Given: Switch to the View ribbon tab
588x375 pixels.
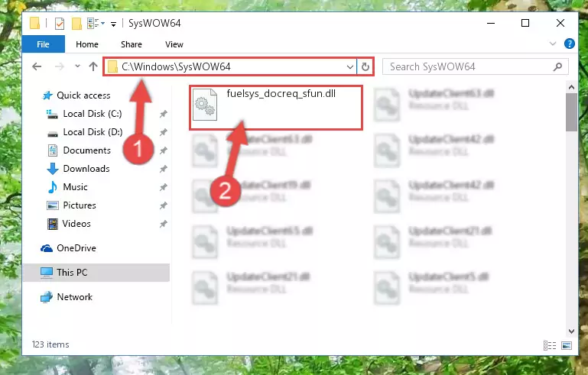Looking at the screenshot, I should pos(174,44).
